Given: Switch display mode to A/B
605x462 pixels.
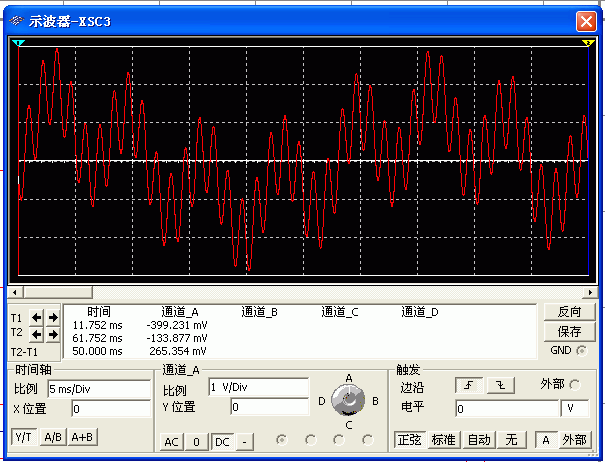Looking at the screenshot, I should (52, 437).
